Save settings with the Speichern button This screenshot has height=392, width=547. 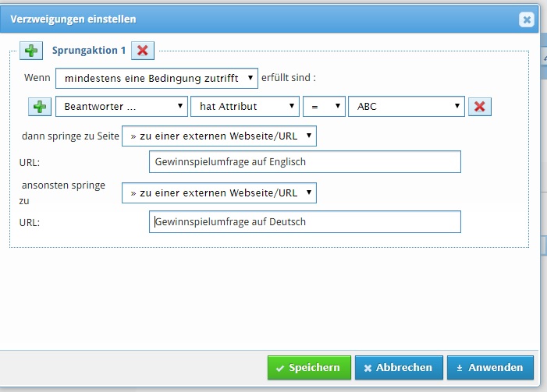309,367
